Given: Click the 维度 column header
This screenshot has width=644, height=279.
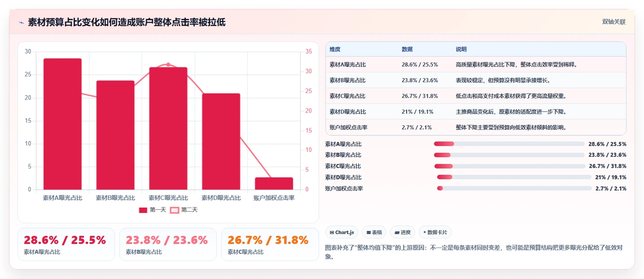Looking at the screenshot, I should pos(335,49).
